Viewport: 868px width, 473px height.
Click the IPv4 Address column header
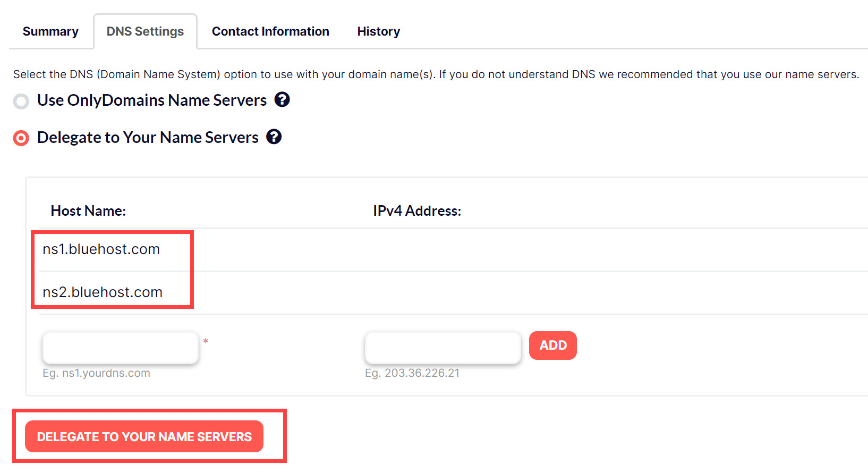pos(417,211)
